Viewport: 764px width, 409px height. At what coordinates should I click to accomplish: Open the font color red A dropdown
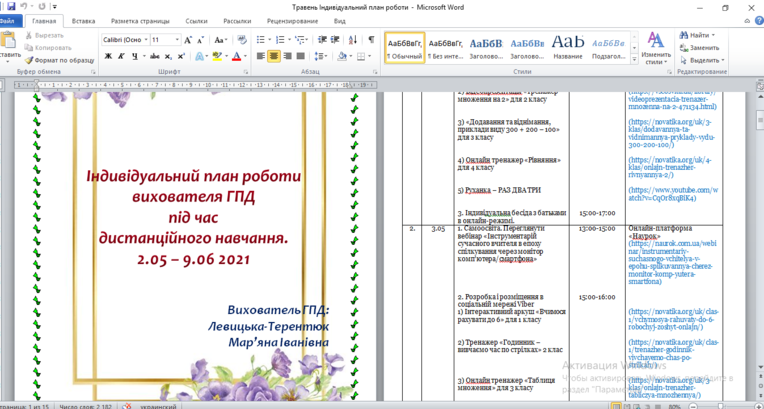point(245,57)
